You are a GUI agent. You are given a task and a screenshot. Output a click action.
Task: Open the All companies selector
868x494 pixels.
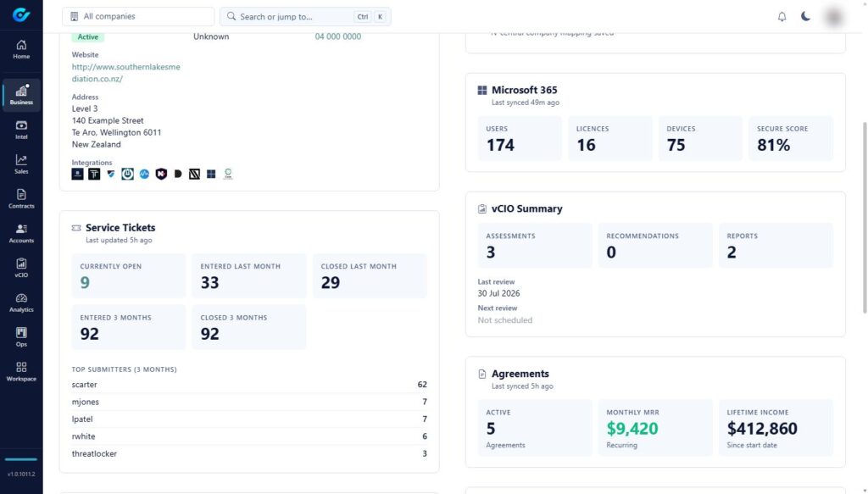(x=138, y=17)
